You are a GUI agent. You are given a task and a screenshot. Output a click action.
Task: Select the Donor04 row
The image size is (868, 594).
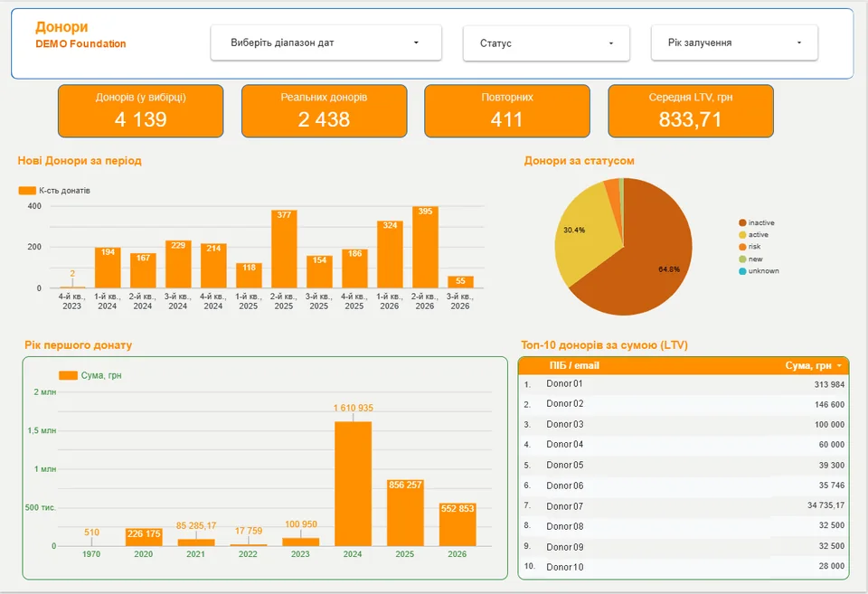click(684, 445)
